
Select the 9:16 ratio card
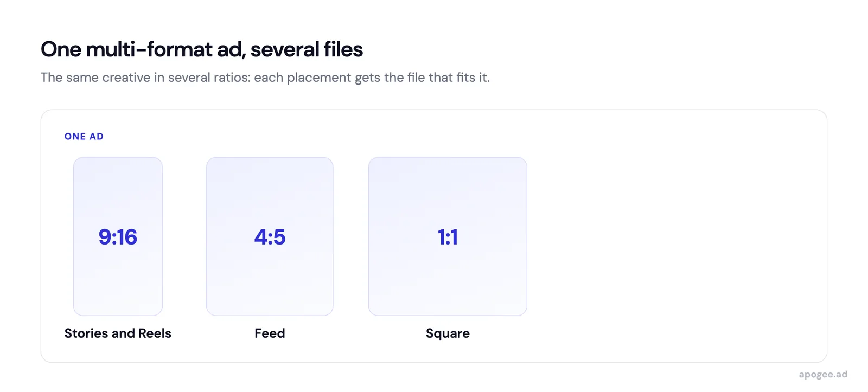[x=118, y=236]
